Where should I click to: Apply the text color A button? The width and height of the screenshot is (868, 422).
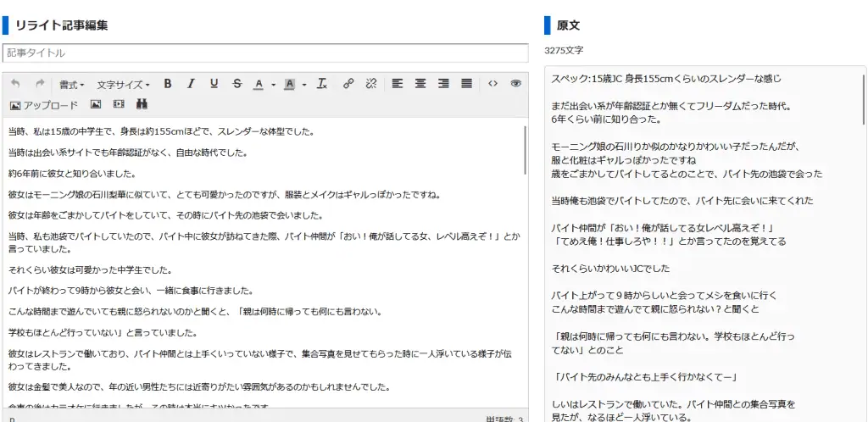click(x=259, y=84)
